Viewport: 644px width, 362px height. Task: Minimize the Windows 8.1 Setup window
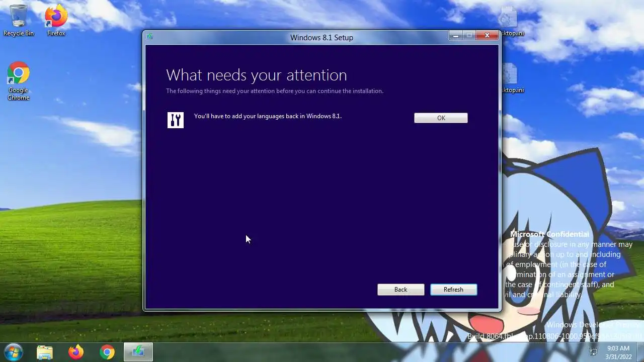coord(456,35)
